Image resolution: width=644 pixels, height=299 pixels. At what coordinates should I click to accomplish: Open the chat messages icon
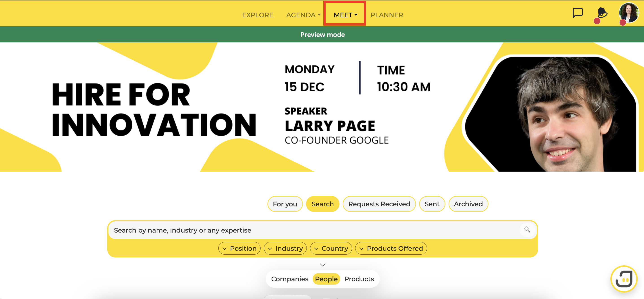577,13
